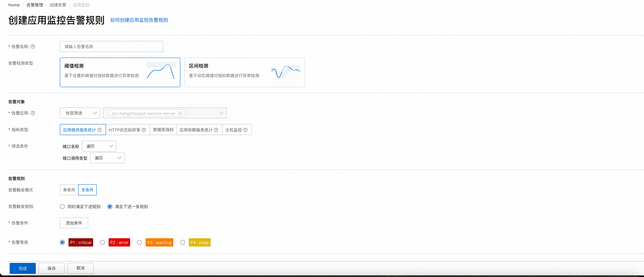Expand 接口调用类型 遍历 dropdown
Image resolution: width=644 pixels, height=277 pixels.
tap(107, 158)
